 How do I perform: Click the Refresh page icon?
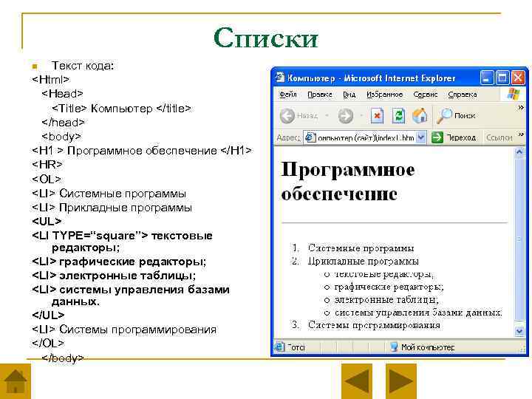pyautogui.click(x=398, y=116)
